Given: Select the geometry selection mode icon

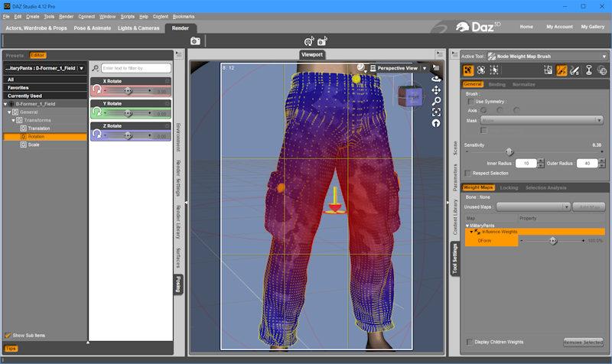Looking at the screenshot, I should (x=468, y=70).
